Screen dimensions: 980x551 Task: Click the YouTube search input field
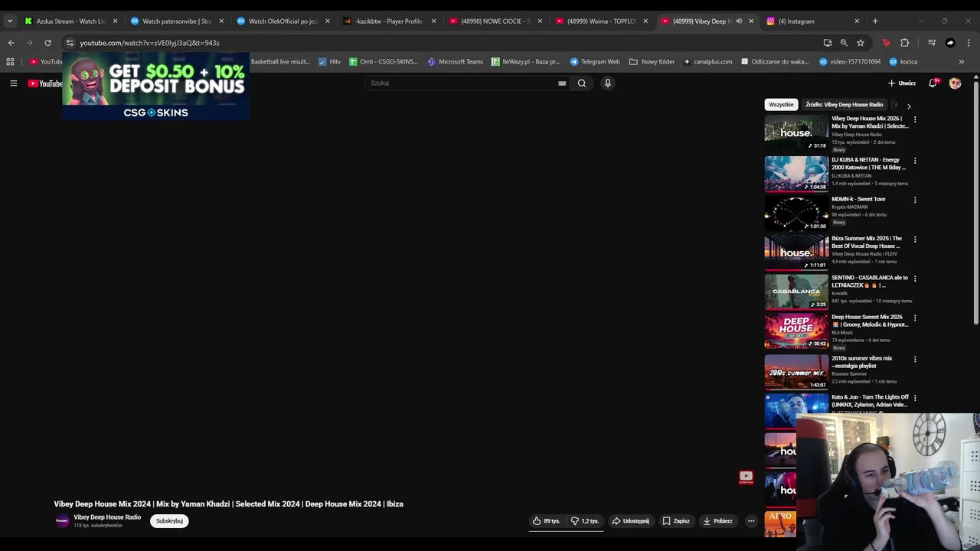[463, 83]
